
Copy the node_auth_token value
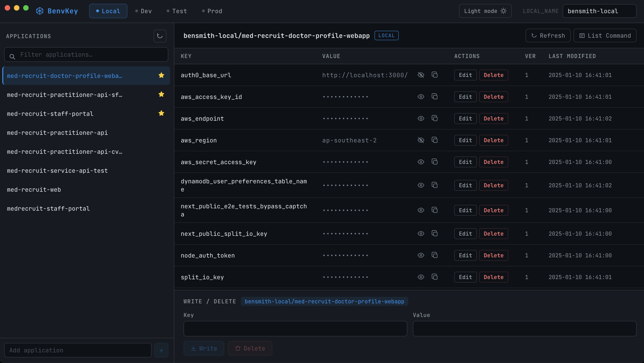point(435,255)
